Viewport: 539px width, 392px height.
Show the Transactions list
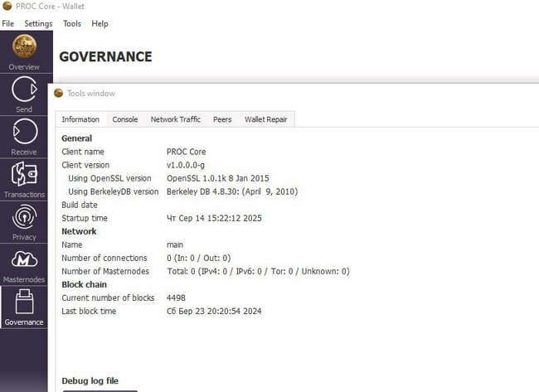24,179
